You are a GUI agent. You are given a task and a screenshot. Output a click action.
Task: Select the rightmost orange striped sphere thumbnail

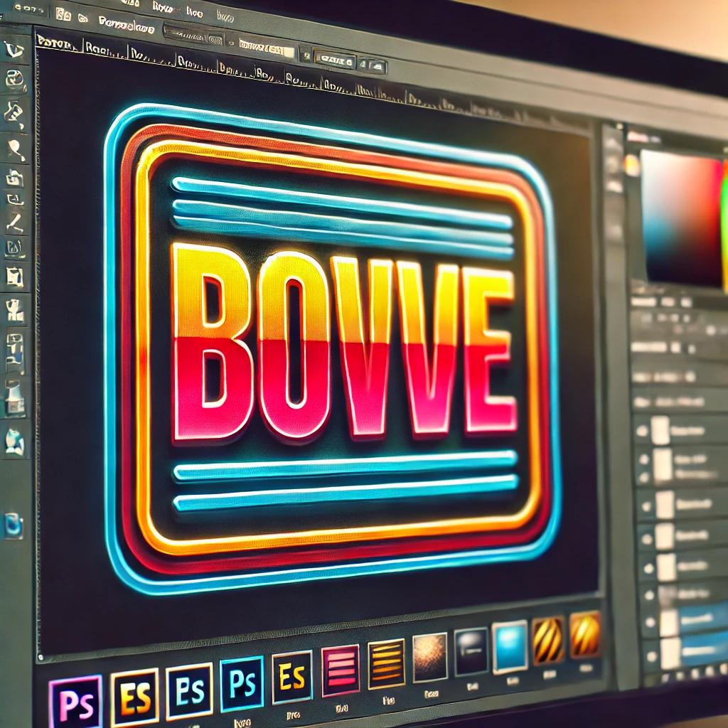[x=585, y=634]
